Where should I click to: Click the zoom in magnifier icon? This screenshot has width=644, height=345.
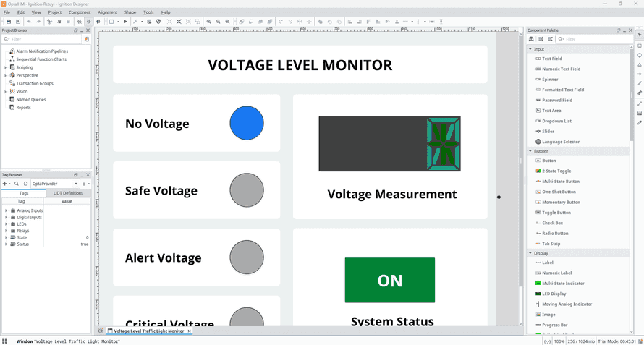[x=209, y=22]
